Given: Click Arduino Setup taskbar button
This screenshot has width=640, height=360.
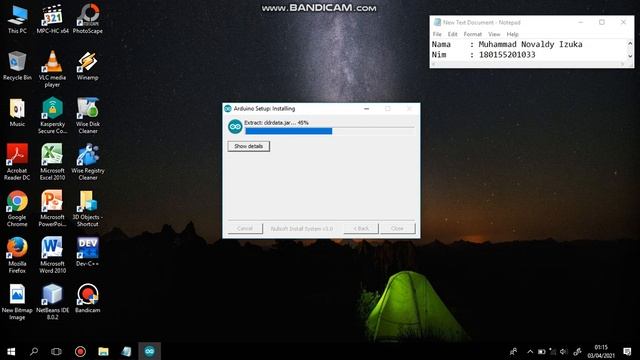Looking at the screenshot, I should click(x=149, y=351).
